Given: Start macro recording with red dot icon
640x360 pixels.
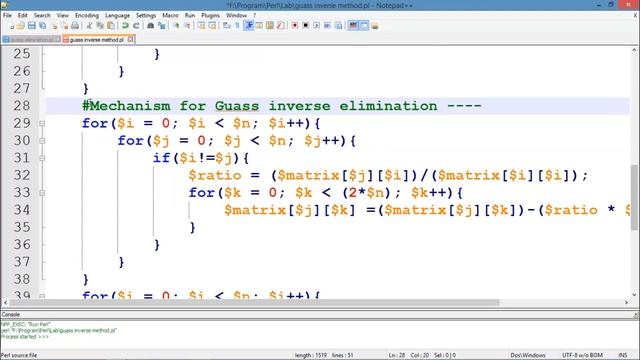Looking at the screenshot, I should click(x=295, y=26).
